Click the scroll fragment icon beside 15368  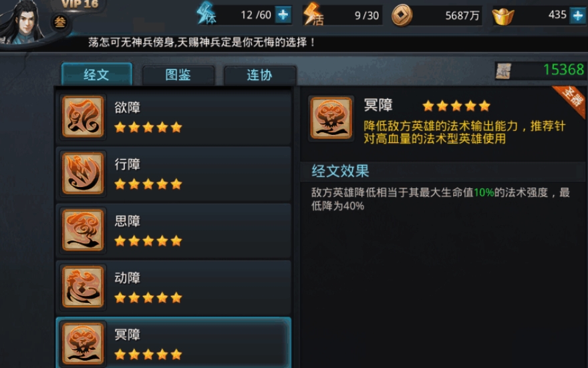coord(504,70)
